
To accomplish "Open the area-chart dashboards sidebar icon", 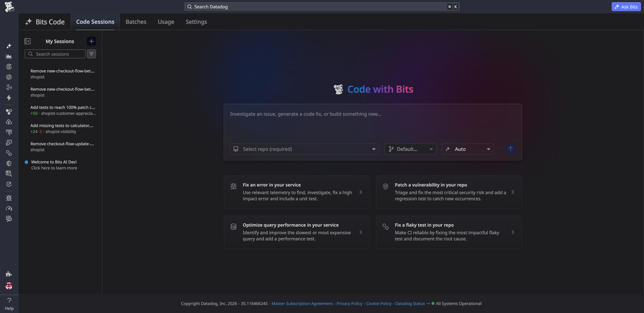I will [9, 56].
